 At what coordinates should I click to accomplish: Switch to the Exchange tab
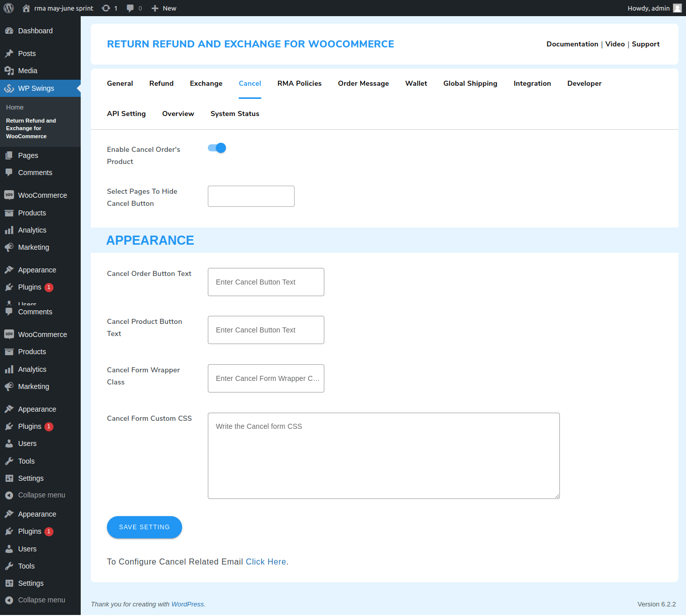[x=206, y=83]
